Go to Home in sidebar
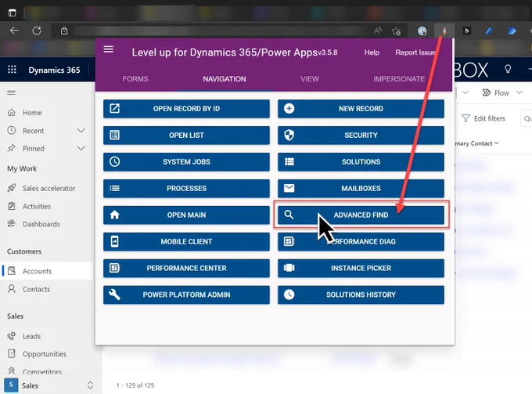Viewport: 532px width, 394px height. coord(32,113)
